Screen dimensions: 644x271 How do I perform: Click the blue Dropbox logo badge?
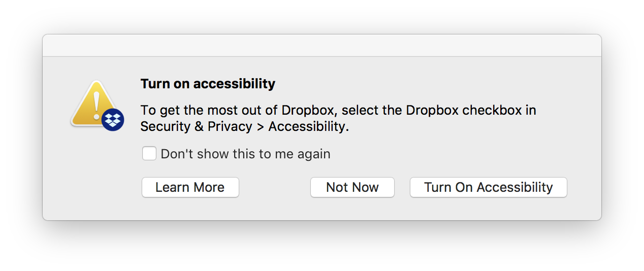(x=113, y=120)
